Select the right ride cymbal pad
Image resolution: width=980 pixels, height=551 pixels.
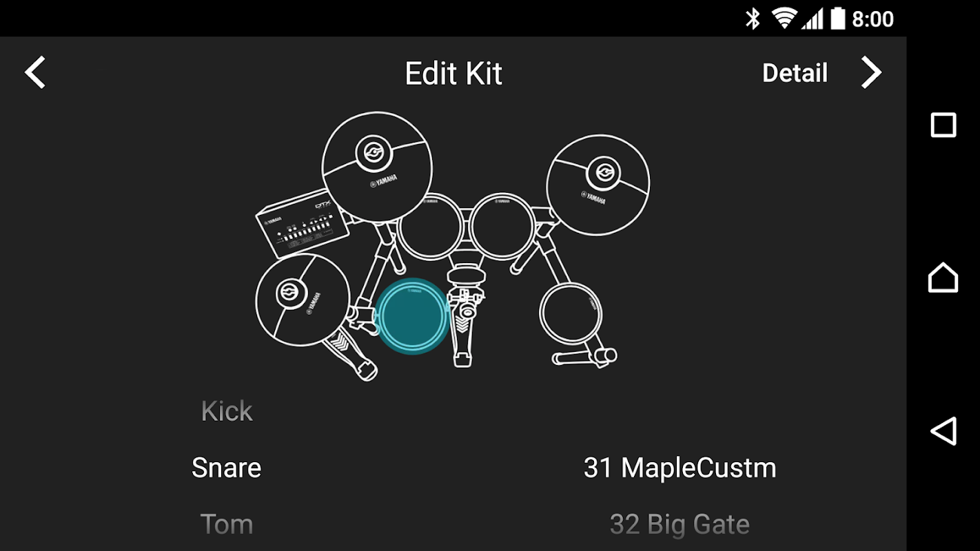[598, 185]
